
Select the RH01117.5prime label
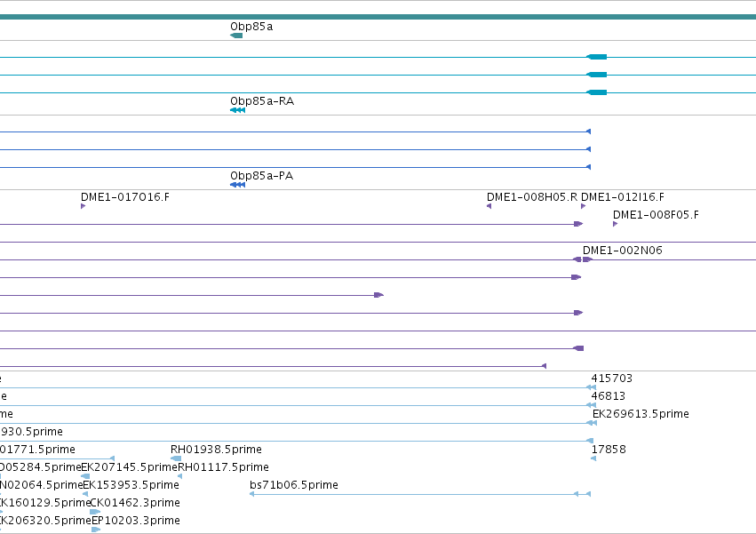pyautogui.click(x=223, y=467)
